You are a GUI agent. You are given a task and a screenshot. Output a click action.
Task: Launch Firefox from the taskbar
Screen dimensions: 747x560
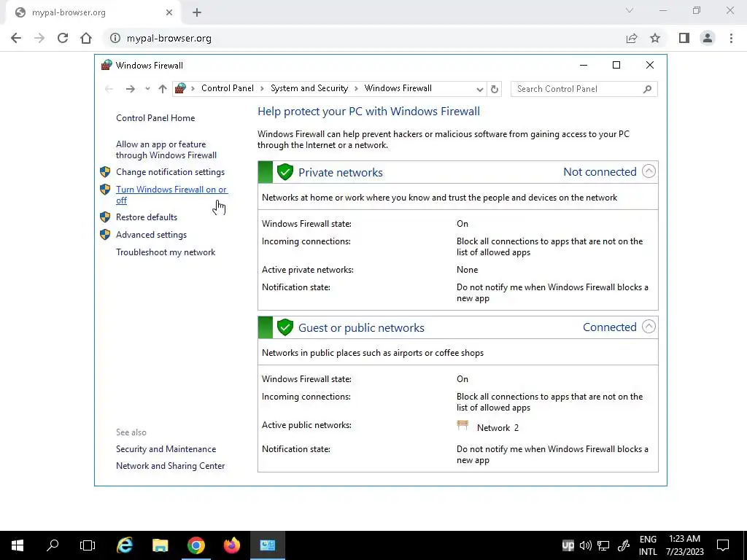pos(232,545)
